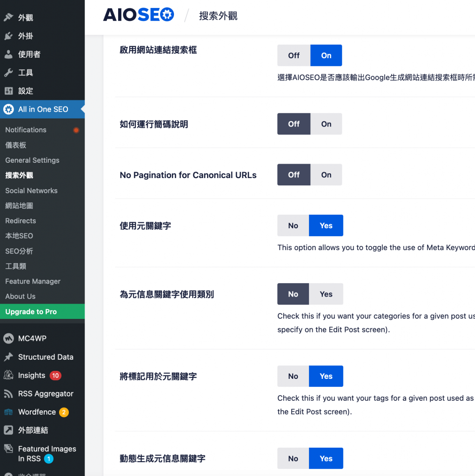
Task: Click the Wordfence shield icon
Action: pyautogui.click(x=8, y=412)
